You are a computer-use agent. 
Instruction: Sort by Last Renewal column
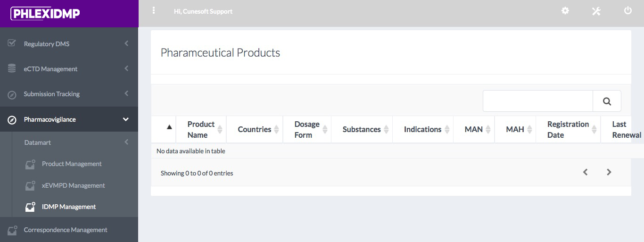(x=622, y=129)
